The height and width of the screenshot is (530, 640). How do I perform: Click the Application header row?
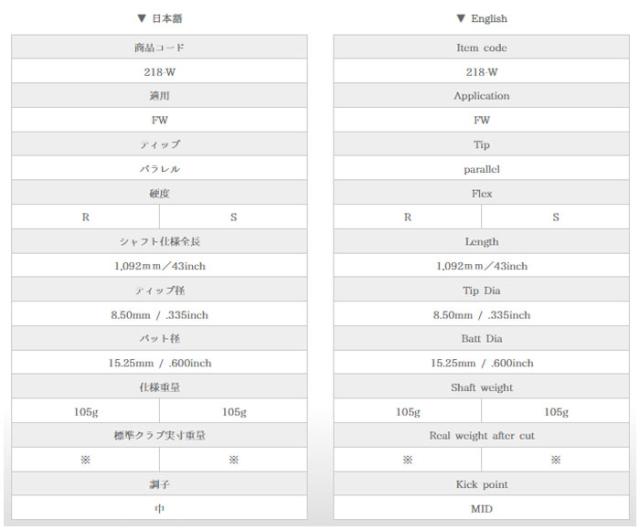pos(481,96)
